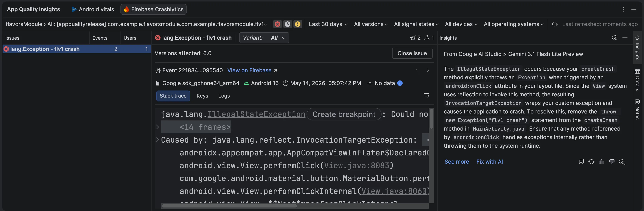The image size is (644, 211).
Task: Click the stack trace horizontal scrollbar
Action: coord(229,206)
